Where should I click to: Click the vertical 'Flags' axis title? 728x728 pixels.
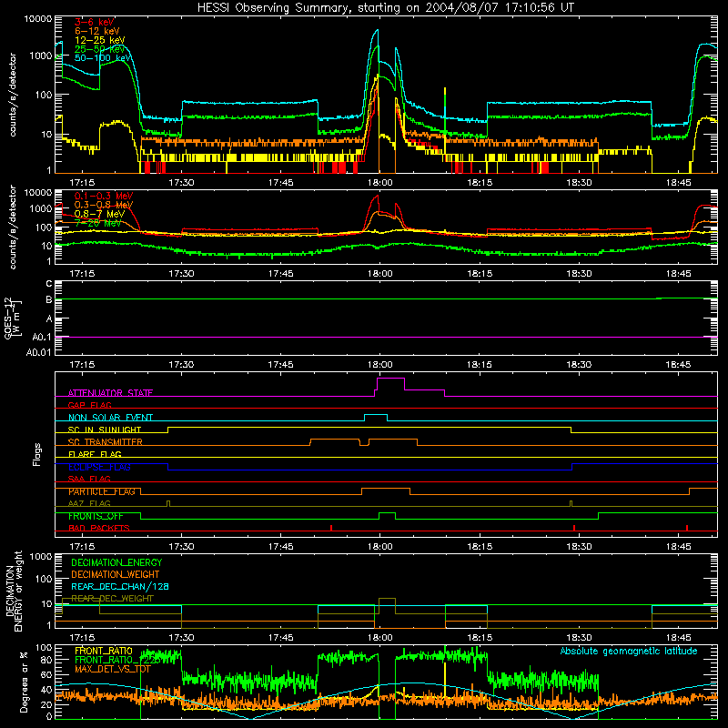36,454
